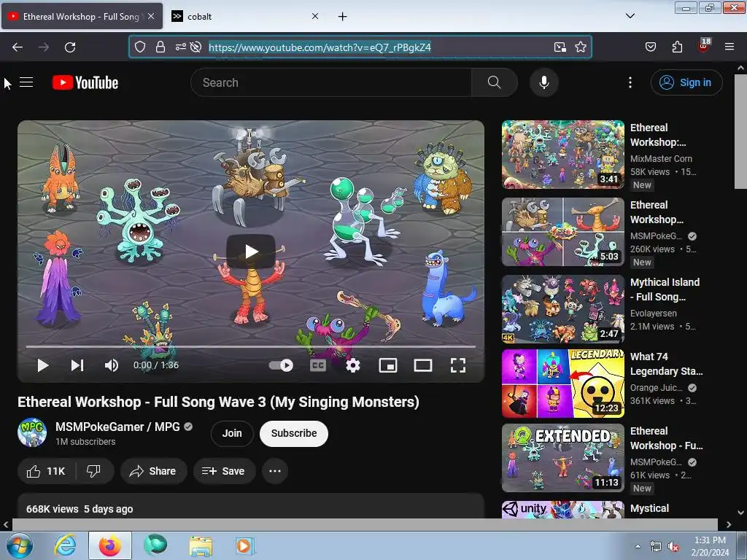The image size is (747, 560).
Task: Expand the description showing 668K views
Action: point(251,507)
